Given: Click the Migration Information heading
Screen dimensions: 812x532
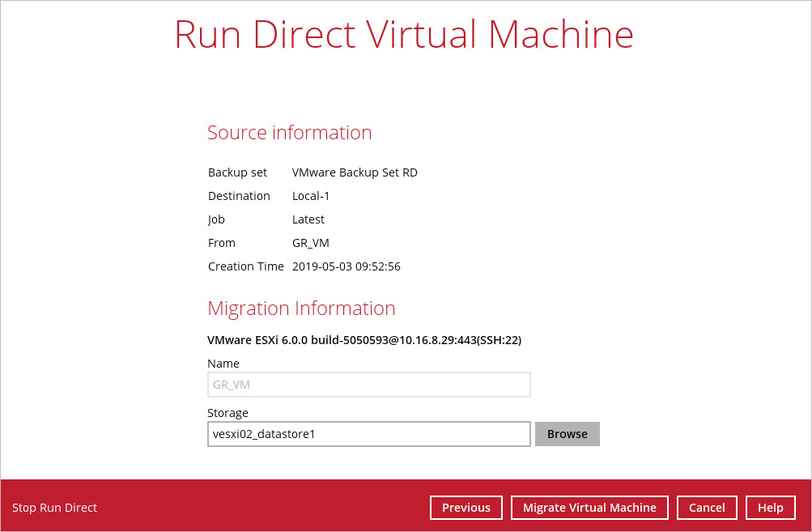Looking at the screenshot, I should click(301, 309).
